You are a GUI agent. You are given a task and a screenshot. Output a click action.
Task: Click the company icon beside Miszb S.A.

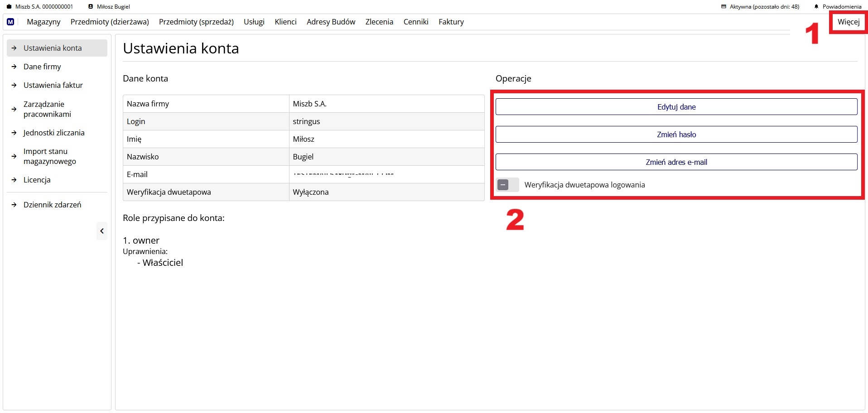pyautogui.click(x=9, y=7)
